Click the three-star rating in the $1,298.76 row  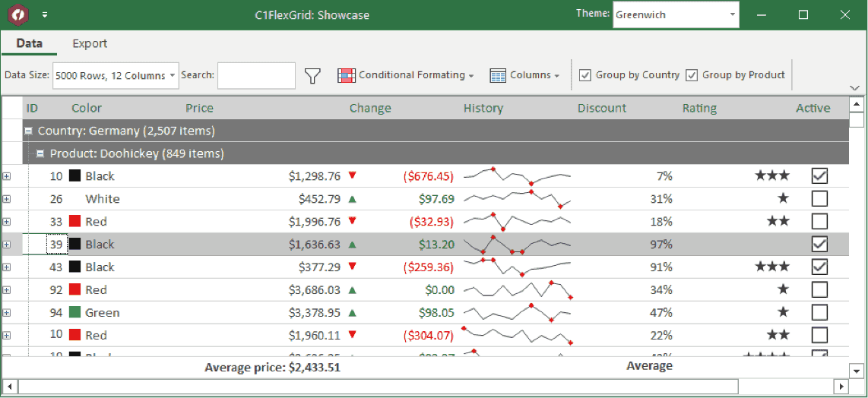click(772, 176)
